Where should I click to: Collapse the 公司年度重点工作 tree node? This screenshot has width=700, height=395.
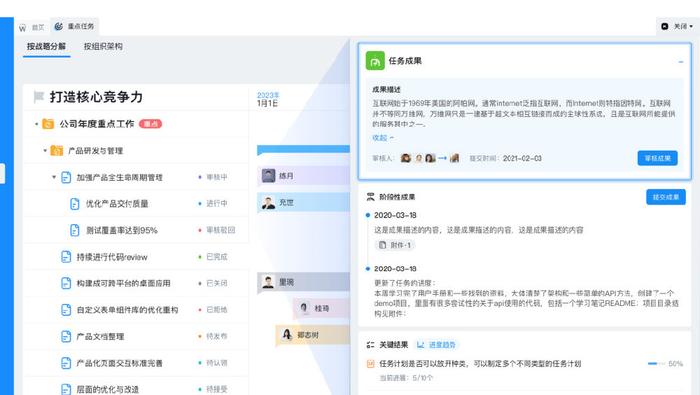[37, 124]
